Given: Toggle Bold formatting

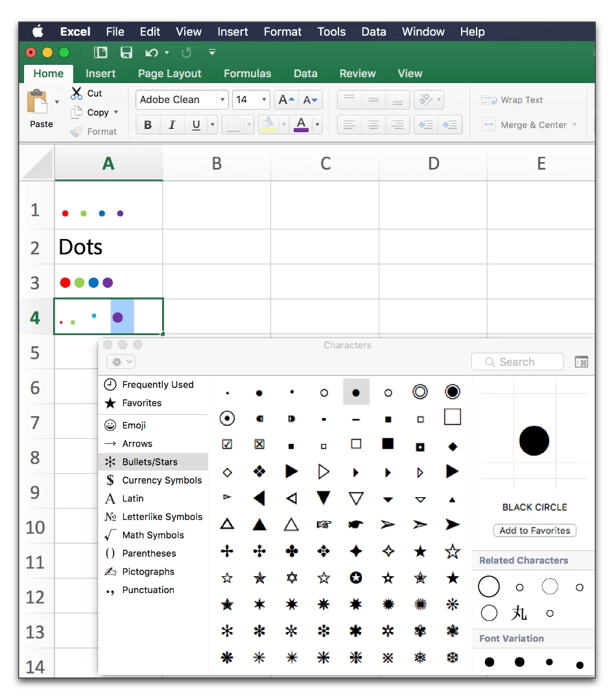Looking at the screenshot, I should pos(148,124).
